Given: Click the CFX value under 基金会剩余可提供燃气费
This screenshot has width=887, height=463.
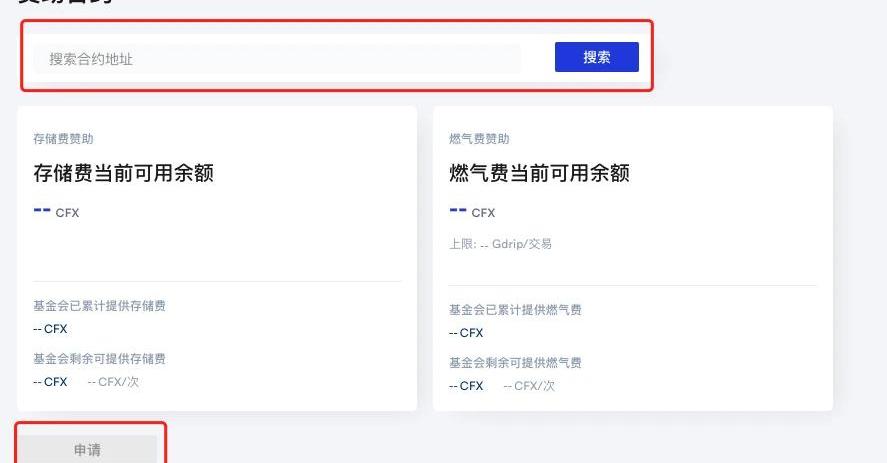Looking at the screenshot, I should 466,386.
